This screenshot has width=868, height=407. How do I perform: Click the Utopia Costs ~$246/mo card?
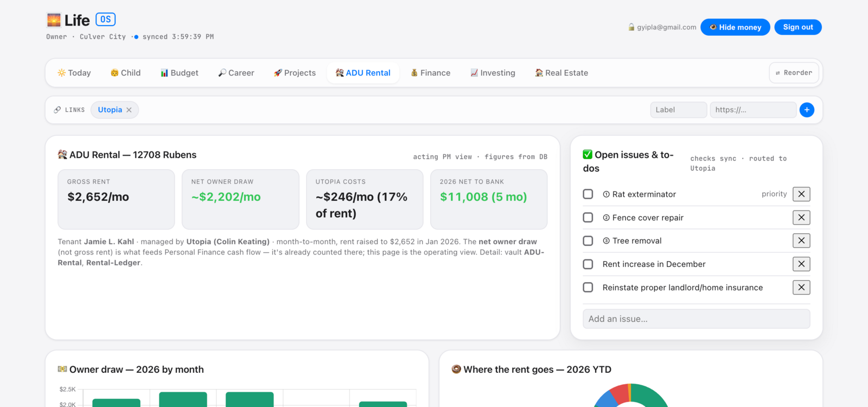pyautogui.click(x=365, y=199)
